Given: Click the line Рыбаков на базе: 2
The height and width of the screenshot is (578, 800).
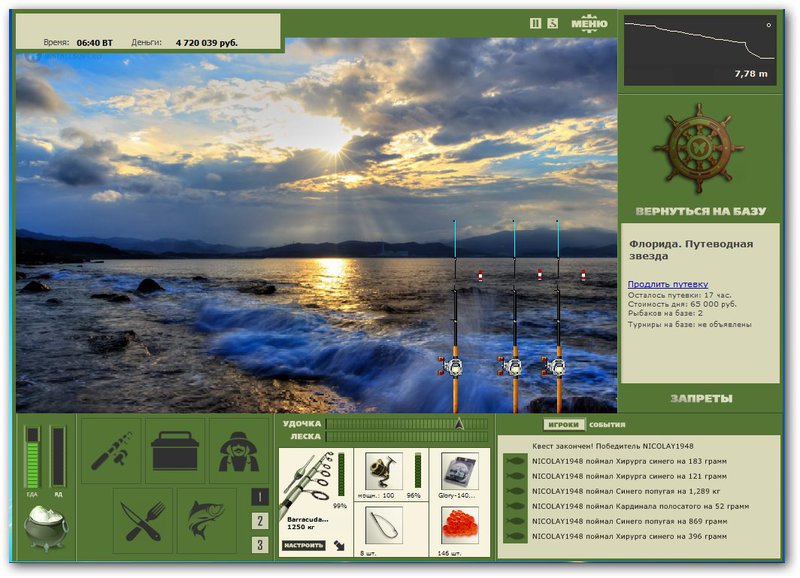Looking at the screenshot, I should pyautogui.click(x=665, y=313).
